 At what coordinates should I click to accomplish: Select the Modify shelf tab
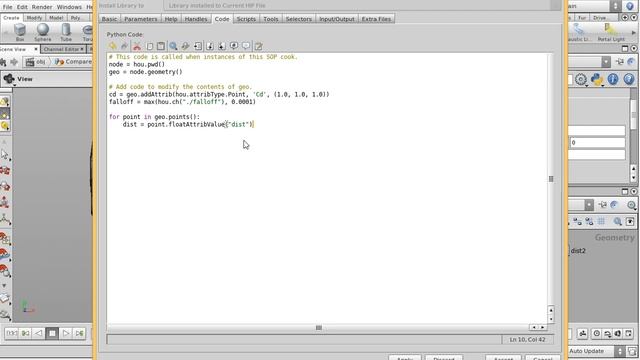[34, 18]
